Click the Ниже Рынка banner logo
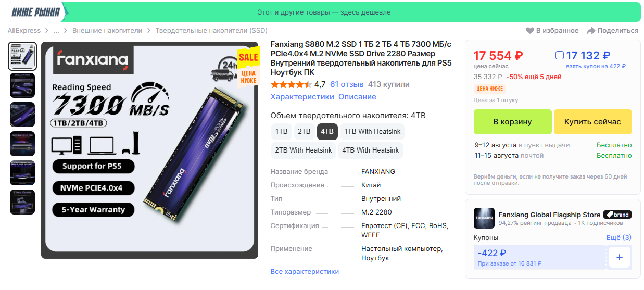This screenshot has width=644, height=290. [35, 12]
